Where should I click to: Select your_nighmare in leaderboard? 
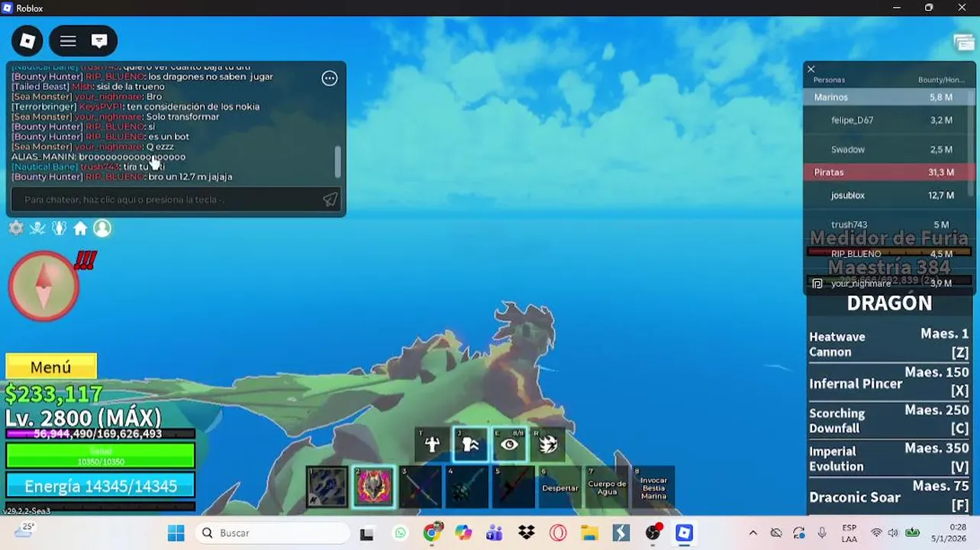[885, 283]
